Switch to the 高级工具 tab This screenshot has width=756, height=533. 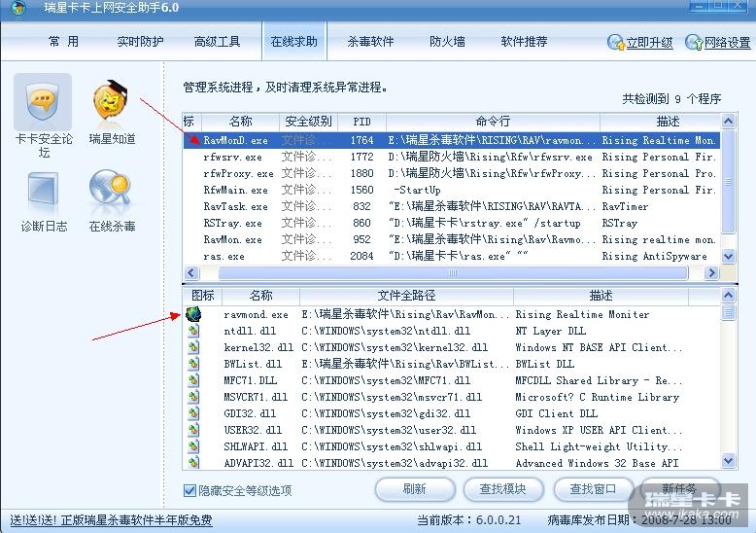[x=217, y=42]
